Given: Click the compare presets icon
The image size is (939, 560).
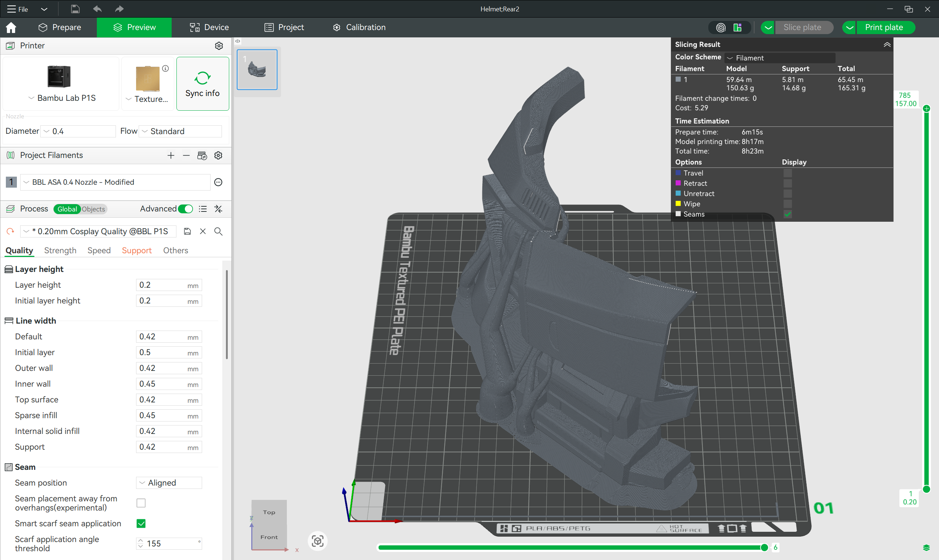Looking at the screenshot, I should pyautogui.click(x=218, y=209).
